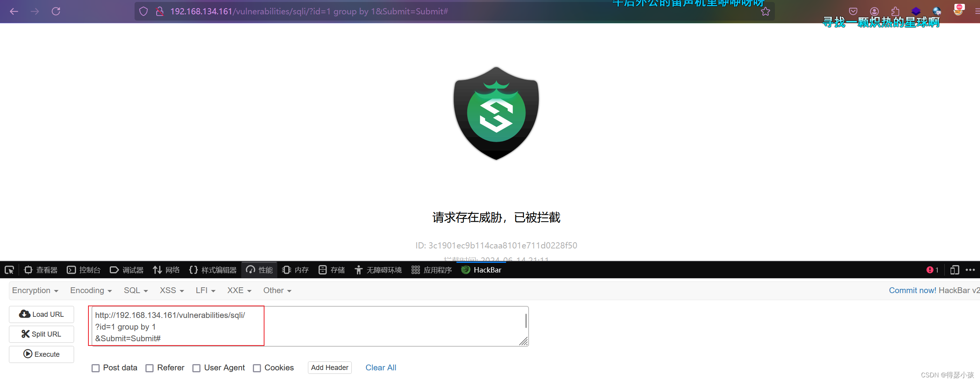Image resolution: width=980 pixels, height=382 pixels.
Task: Enable the Referer checkbox
Action: [x=150, y=368]
